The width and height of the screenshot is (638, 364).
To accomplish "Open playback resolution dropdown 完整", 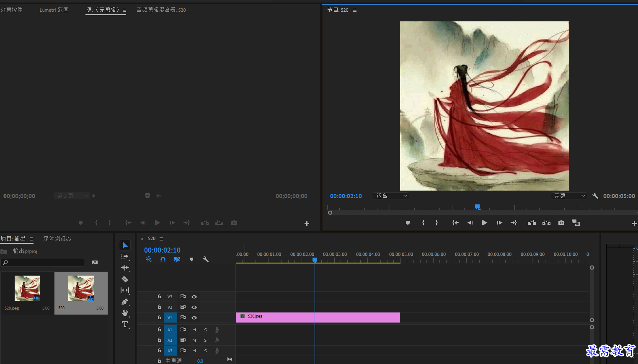I will coord(569,196).
